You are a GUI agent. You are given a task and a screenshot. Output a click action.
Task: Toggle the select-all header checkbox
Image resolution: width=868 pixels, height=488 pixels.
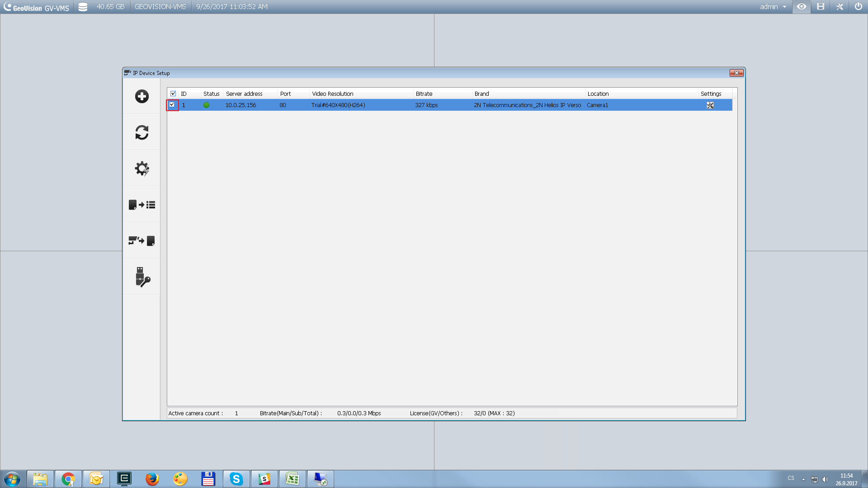click(x=173, y=94)
